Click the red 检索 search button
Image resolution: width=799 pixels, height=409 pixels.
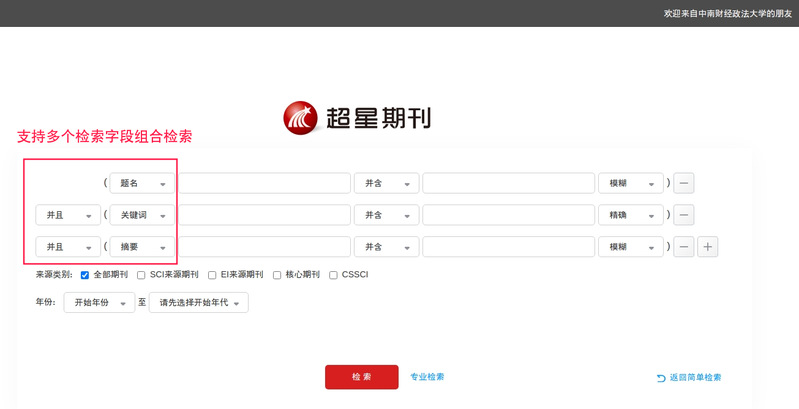click(x=361, y=377)
